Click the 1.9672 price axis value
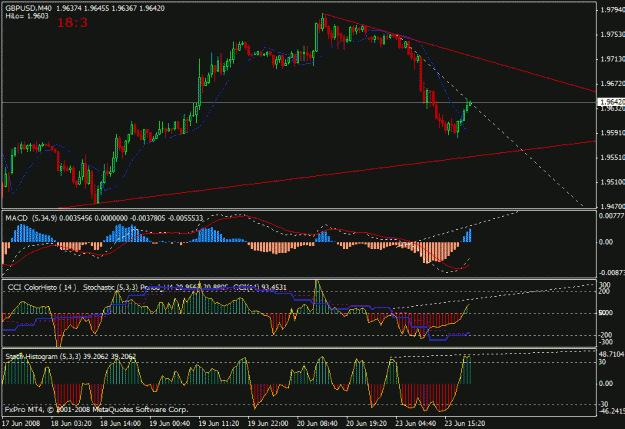The width and height of the screenshot is (625, 429). (x=612, y=84)
